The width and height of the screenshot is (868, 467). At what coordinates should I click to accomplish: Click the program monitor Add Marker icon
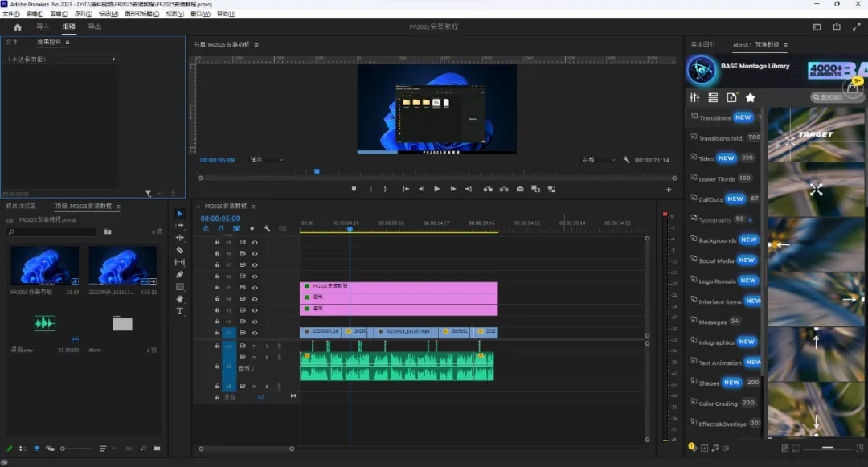coord(354,189)
